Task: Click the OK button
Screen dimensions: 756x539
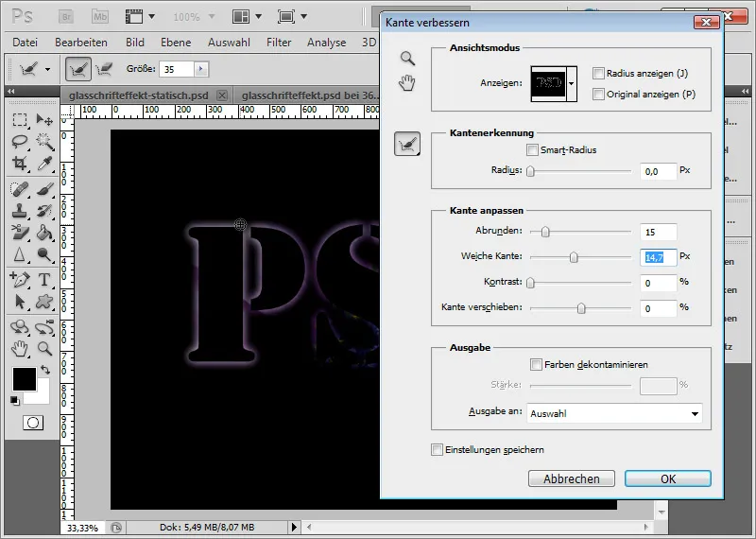Action: [x=668, y=478]
